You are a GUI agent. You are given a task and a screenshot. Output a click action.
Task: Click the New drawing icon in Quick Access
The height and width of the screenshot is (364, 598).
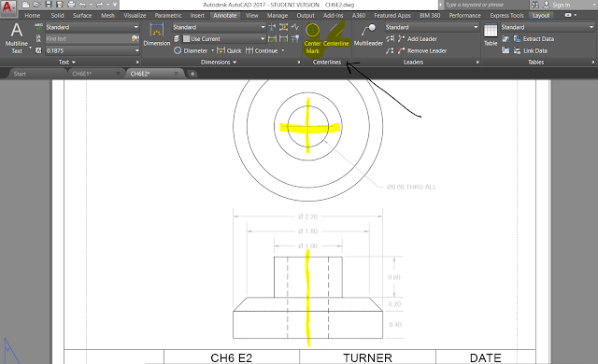coord(25,5)
